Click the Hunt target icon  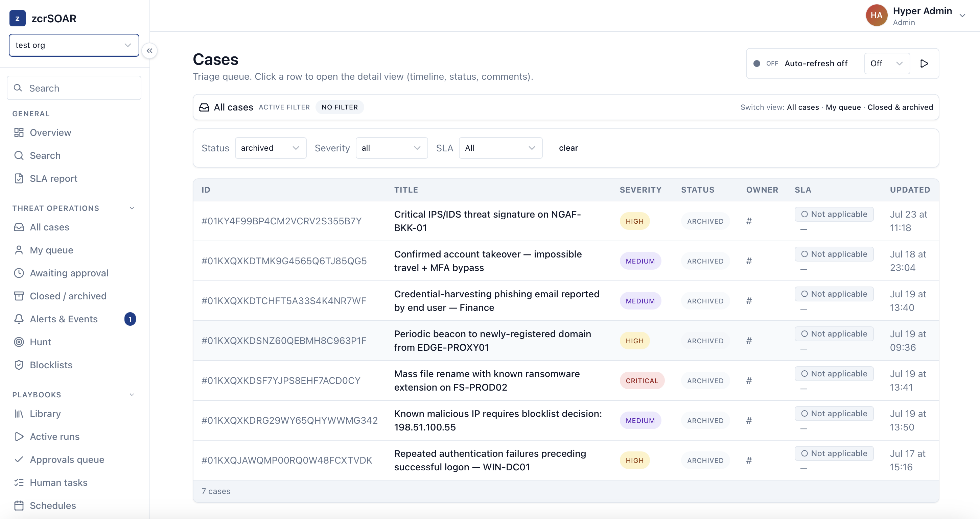[19, 342]
